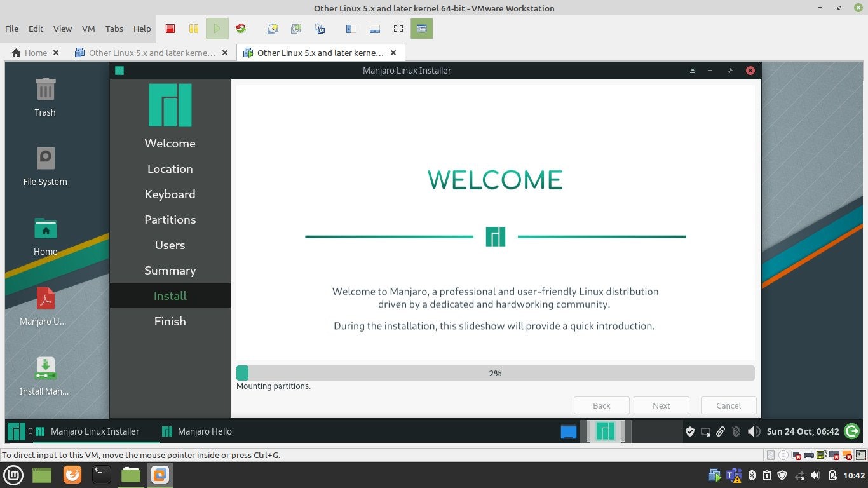This screenshot has width=868, height=488.
Task: Click the Microsoft Teams host tray icon
Action: click(x=734, y=475)
